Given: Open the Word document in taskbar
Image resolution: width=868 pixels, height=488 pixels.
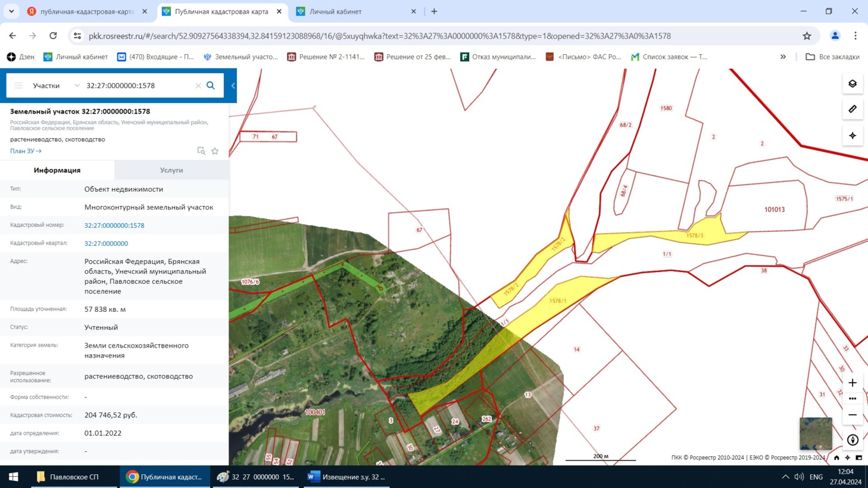Looking at the screenshot, I should pos(346,477).
